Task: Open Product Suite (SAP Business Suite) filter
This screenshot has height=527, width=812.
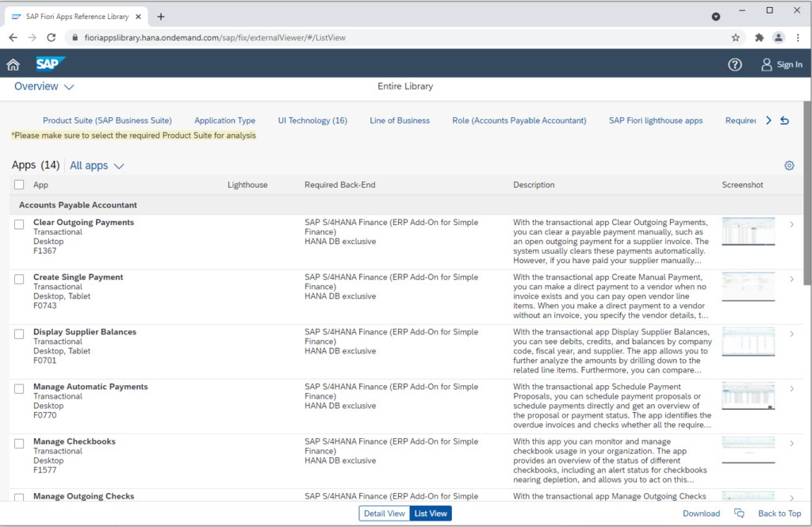Action: coord(107,120)
